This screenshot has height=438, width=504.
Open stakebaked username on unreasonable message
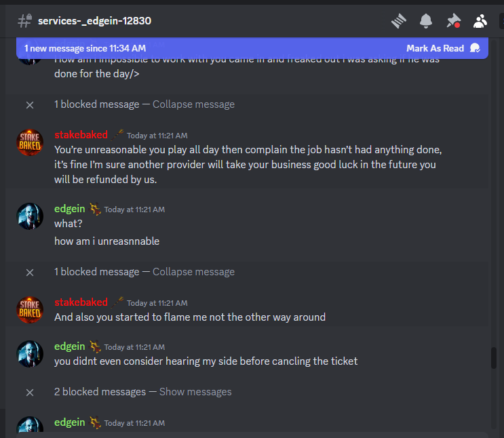tap(81, 135)
